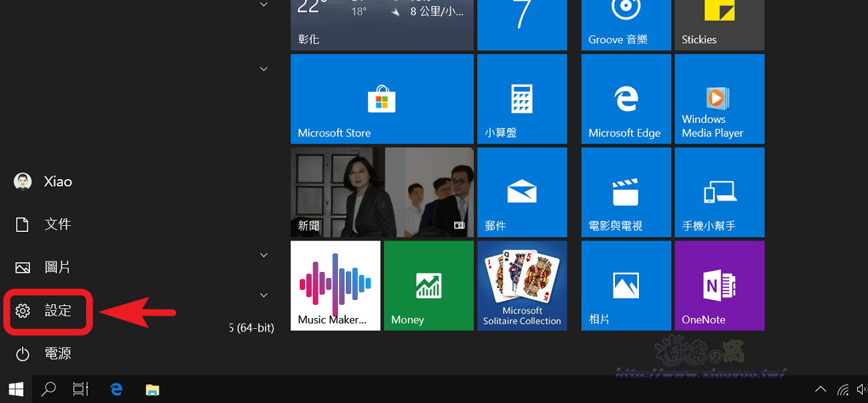Image resolution: width=868 pixels, height=403 pixels.
Task: Open the calendar tile showing 7
Action: (x=522, y=25)
